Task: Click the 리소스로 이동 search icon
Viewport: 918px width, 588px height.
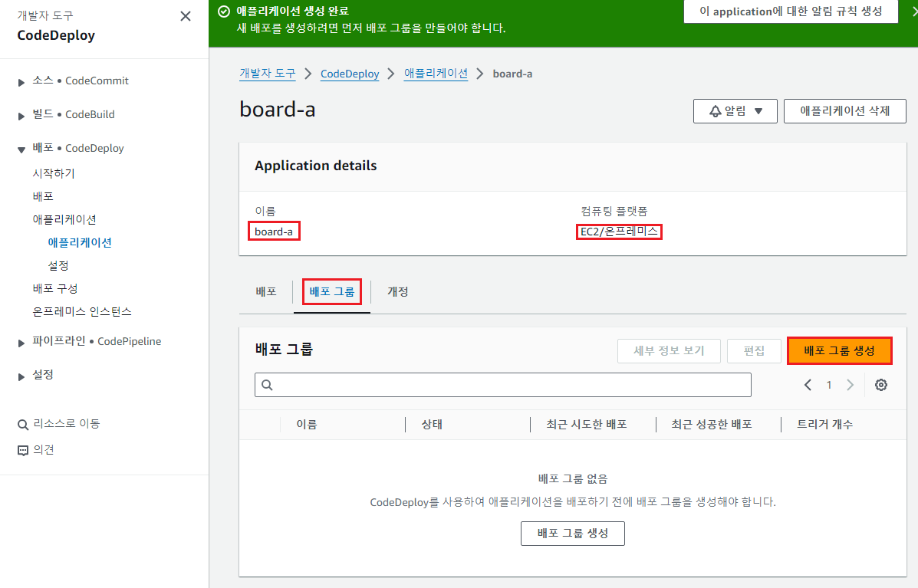Action: 23,424
